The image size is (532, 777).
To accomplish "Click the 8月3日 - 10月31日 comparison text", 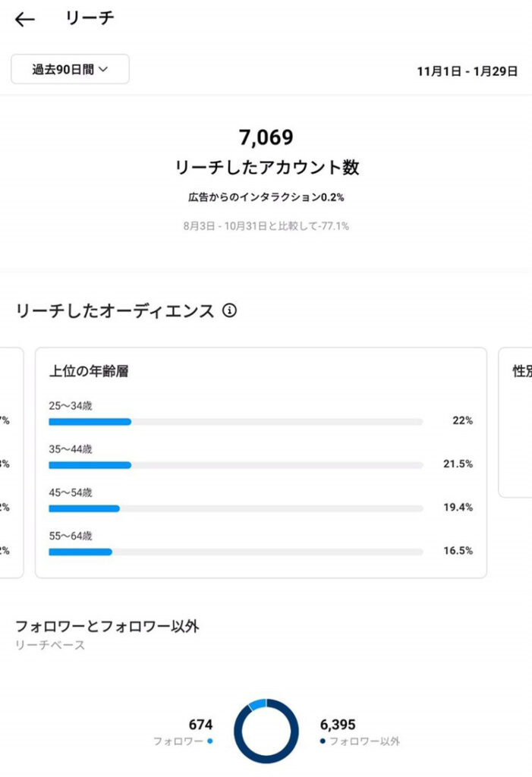I will pyautogui.click(x=265, y=225).
